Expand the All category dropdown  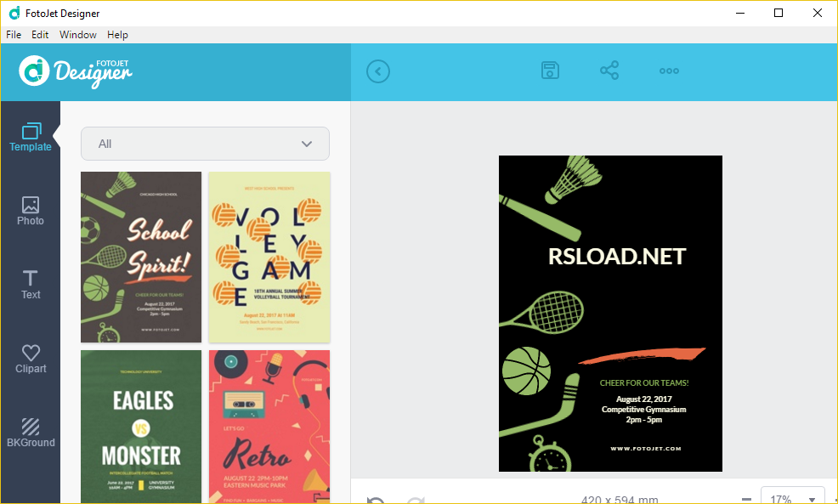[x=205, y=144]
